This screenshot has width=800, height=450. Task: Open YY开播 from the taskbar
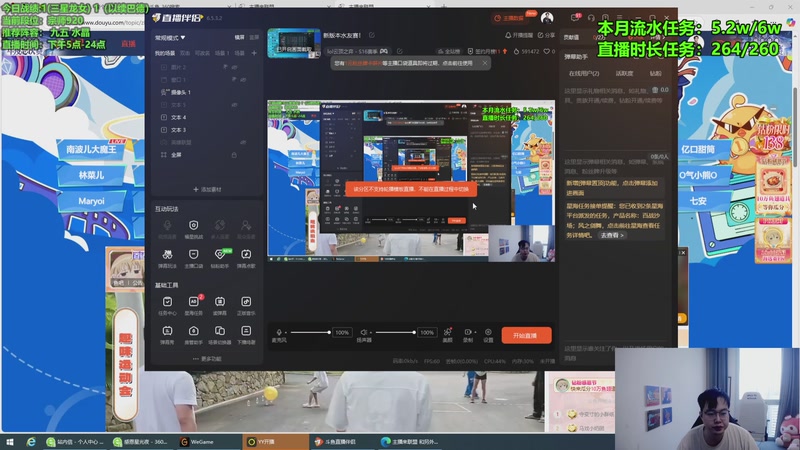pos(276,442)
